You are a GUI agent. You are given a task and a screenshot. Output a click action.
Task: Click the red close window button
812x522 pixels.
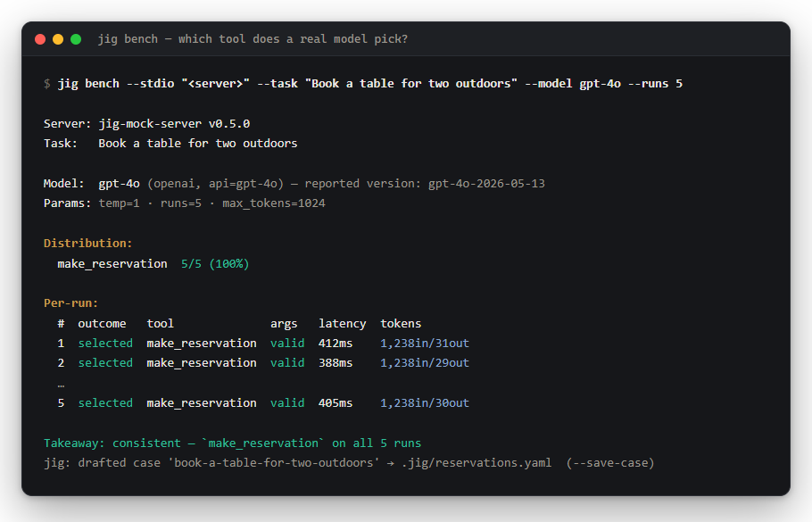40,39
